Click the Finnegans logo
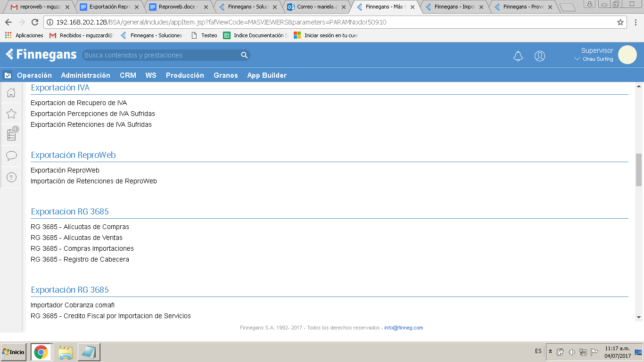Screen dimensions: 644x362 pos(41,55)
